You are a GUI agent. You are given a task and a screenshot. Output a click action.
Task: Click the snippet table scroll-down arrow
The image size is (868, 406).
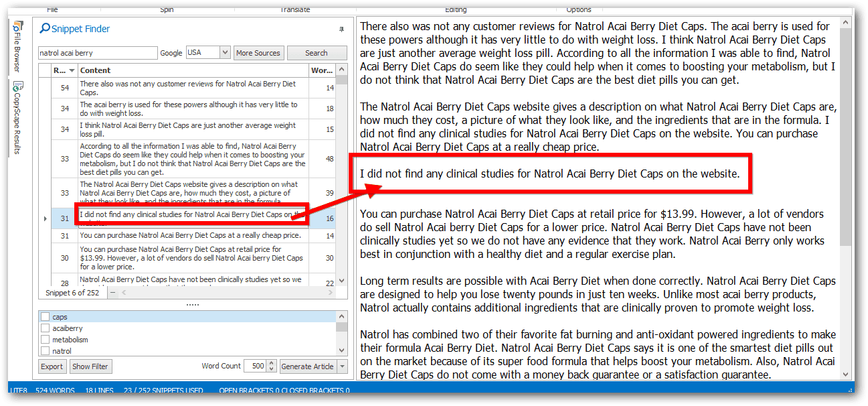(341, 281)
